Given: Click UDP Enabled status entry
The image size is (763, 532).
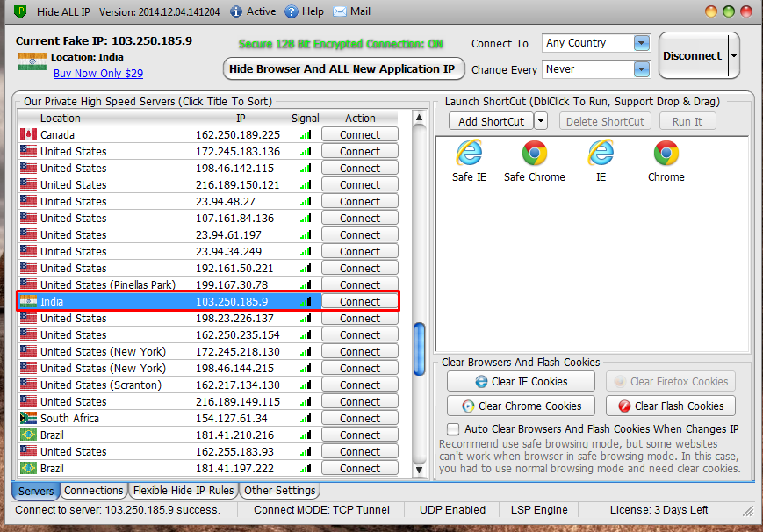Looking at the screenshot, I should [452, 509].
